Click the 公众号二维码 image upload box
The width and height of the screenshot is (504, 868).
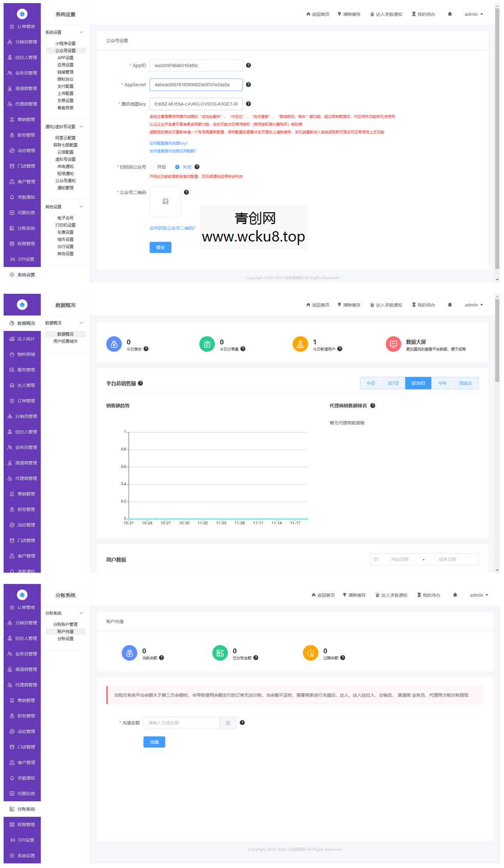click(165, 201)
